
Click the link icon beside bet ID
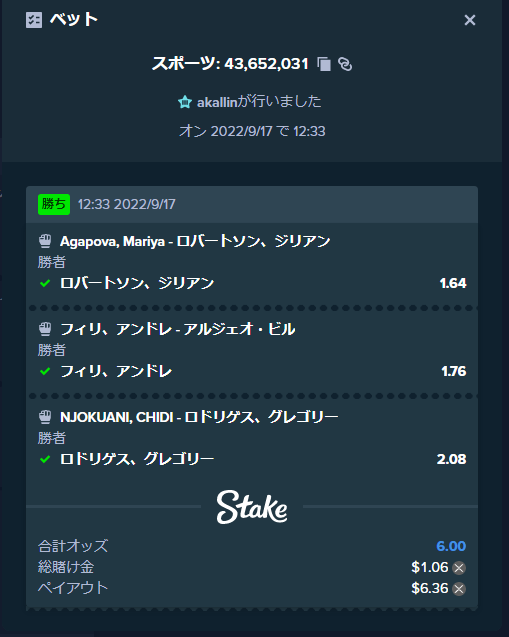tap(345, 64)
